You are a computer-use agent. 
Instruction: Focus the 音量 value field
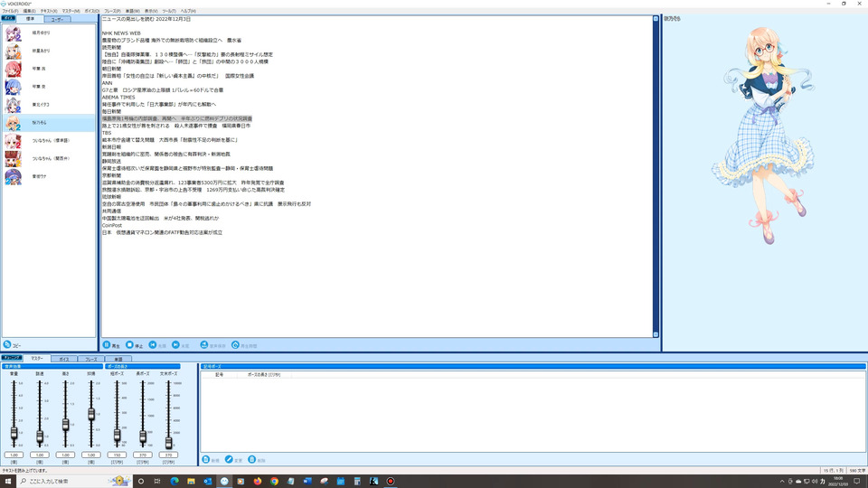[x=14, y=455]
